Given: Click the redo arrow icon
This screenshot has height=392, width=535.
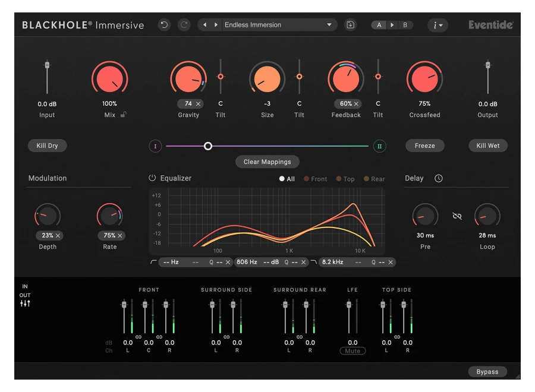Looking at the screenshot, I should pyautogui.click(x=184, y=25).
